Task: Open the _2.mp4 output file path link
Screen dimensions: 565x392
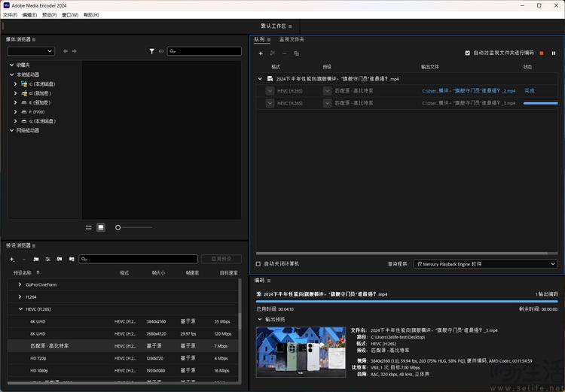Action: (469, 91)
